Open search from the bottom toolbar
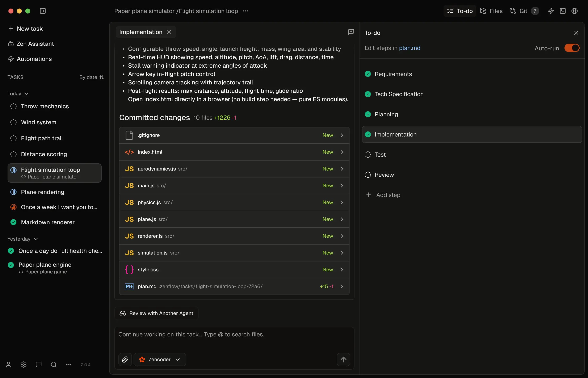Screen dimensions: 588x378 54,365
